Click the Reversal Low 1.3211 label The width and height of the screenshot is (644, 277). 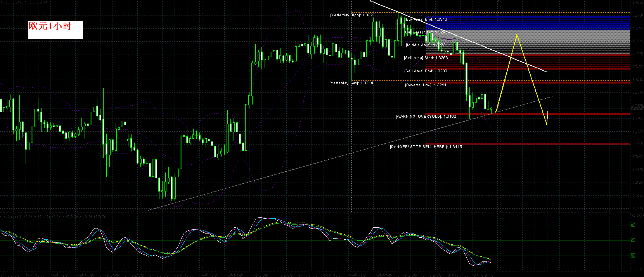point(426,85)
